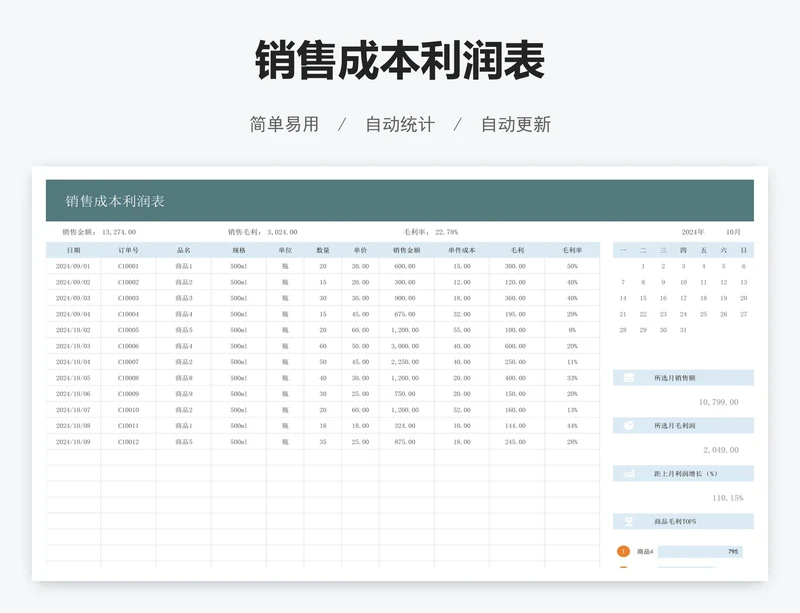Click the 四 weekday header in the calendar

683,250
